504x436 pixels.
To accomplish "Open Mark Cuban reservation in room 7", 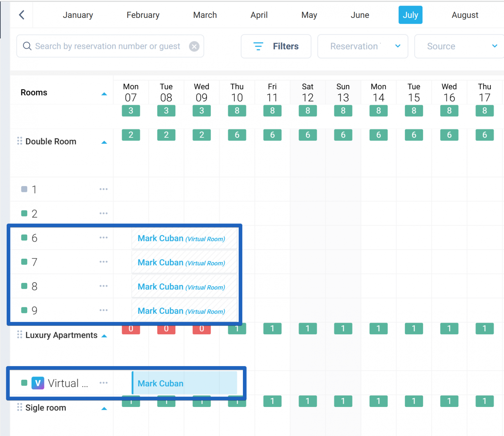I will pyautogui.click(x=184, y=262).
